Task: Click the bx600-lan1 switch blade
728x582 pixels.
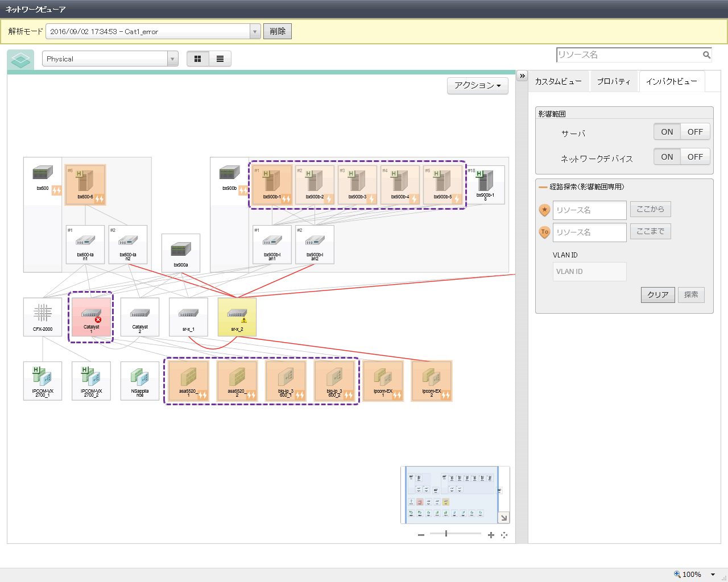Action: (x=85, y=244)
